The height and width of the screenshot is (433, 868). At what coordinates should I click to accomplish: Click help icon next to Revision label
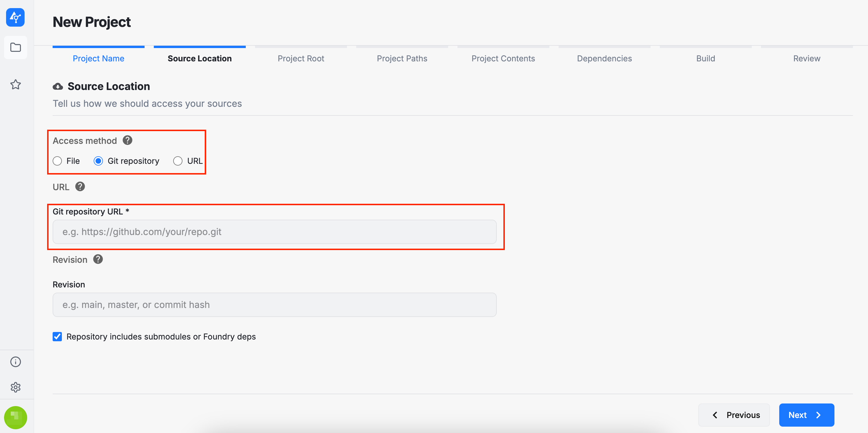(x=98, y=259)
